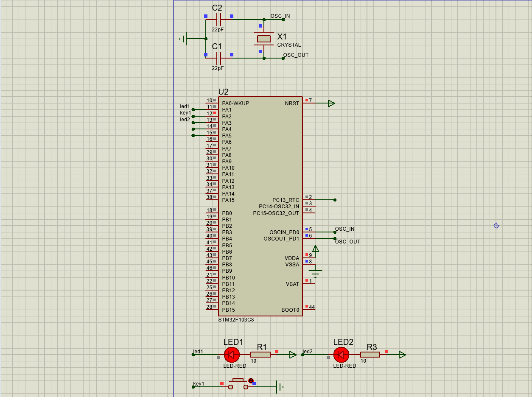Click the OSC_IN label near crystal X1
Image resolution: width=532 pixels, height=397 pixels.
[280, 16]
